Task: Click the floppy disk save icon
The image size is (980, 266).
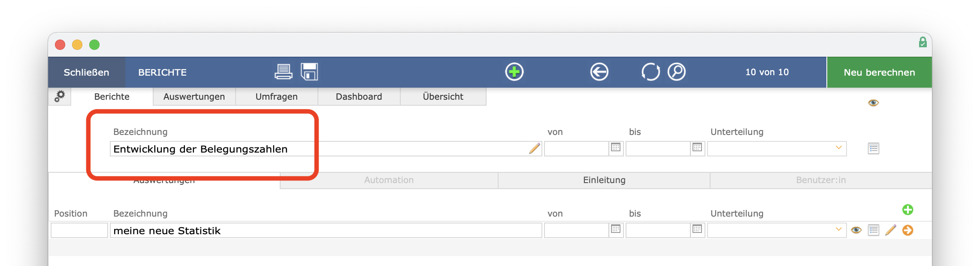Action: click(309, 72)
